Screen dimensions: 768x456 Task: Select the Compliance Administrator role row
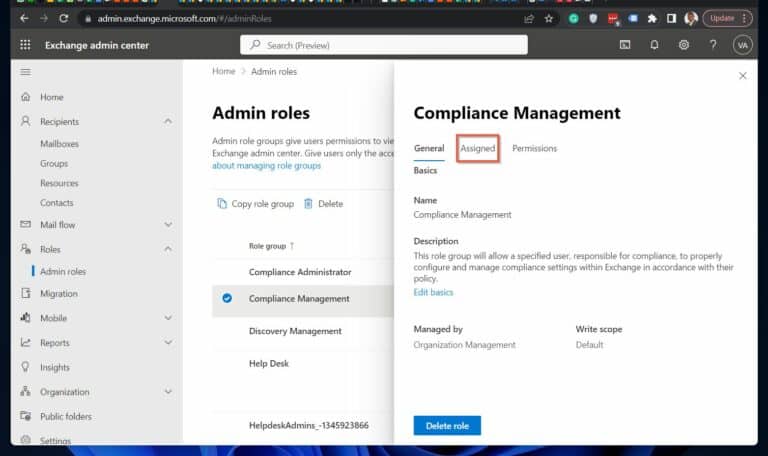[x=303, y=272]
